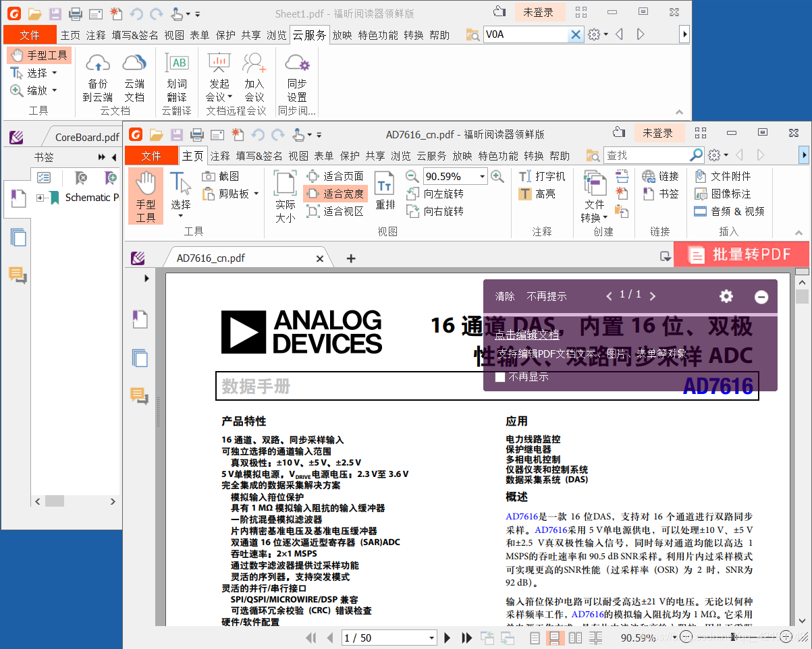Rotate view left (向左旋转)

435,194
